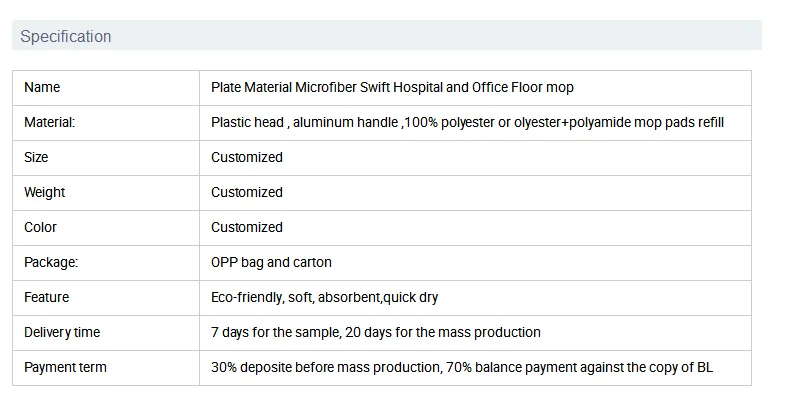Select the 'OPP bag and carton' text
Image resolution: width=808 pixels, height=400 pixels.
point(271,262)
